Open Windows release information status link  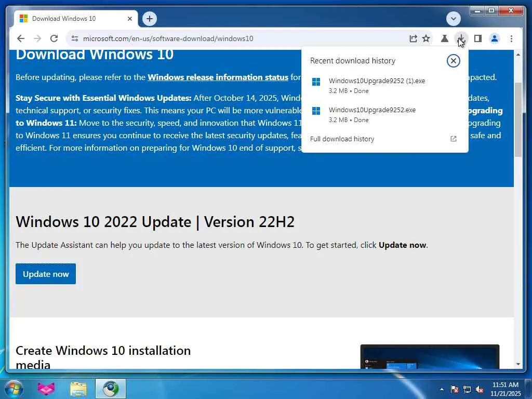pos(218,77)
